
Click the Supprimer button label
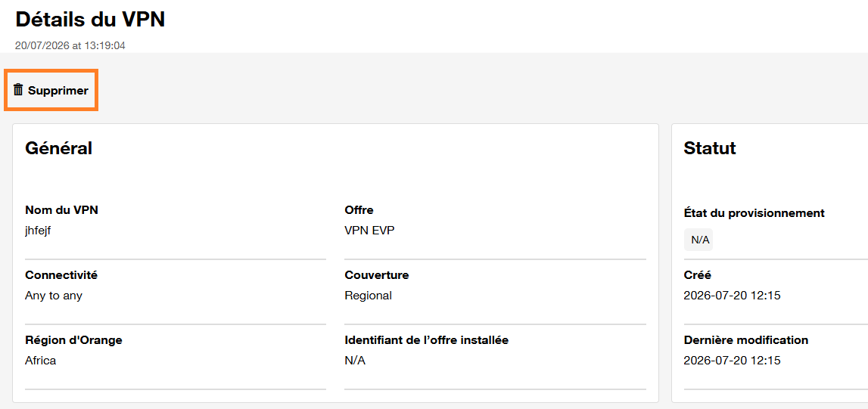[x=58, y=91]
